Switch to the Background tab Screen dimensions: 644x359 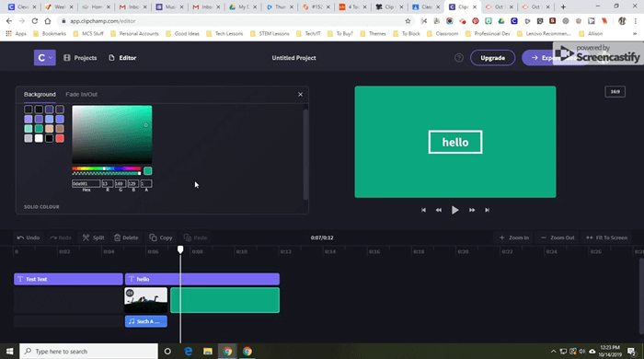point(40,95)
